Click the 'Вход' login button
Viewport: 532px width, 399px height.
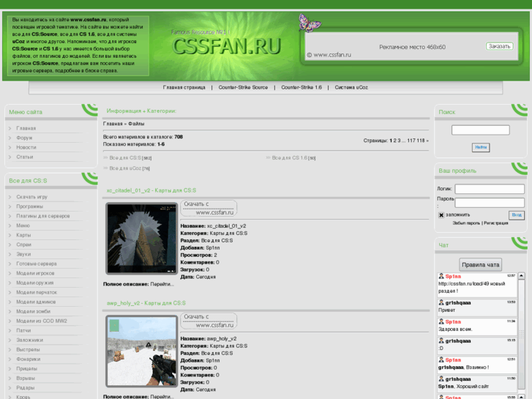pyautogui.click(x=517, y=215)
